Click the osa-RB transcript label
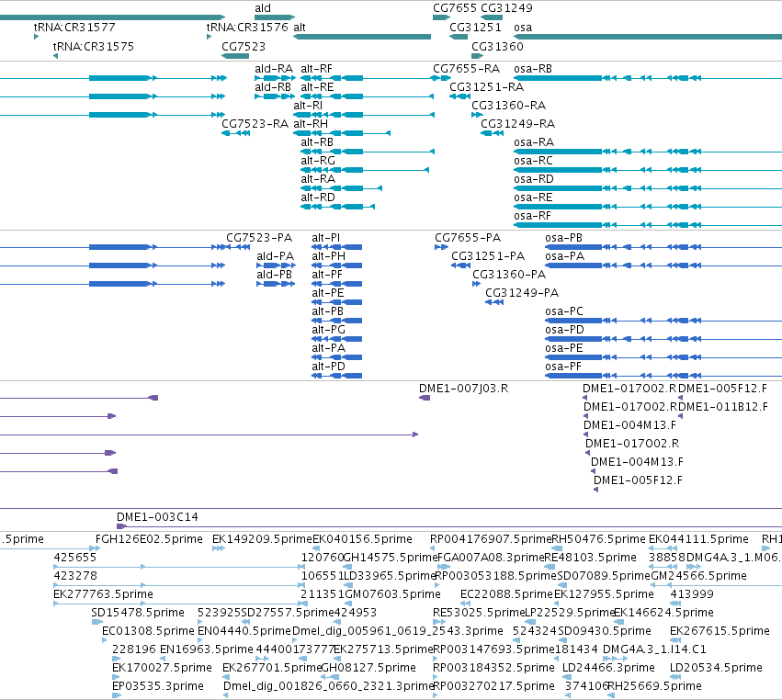 click(x=533, y=69)
